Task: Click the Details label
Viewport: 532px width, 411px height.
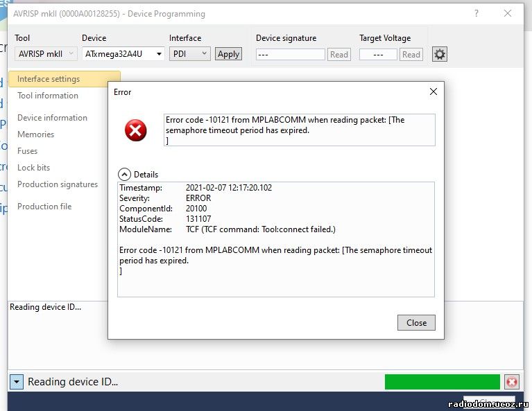Action: pyautogui.click(x=146, y=175)
